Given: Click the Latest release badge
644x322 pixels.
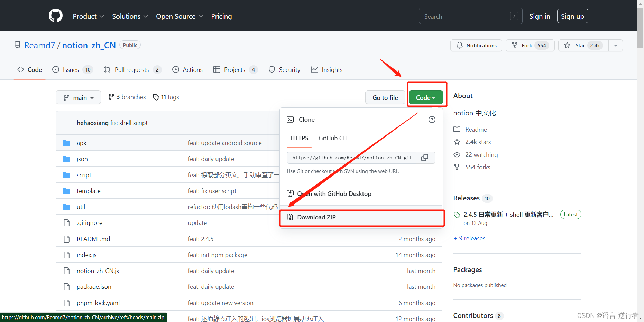Looking at the screenshot, I should click(x=571, y=215).
